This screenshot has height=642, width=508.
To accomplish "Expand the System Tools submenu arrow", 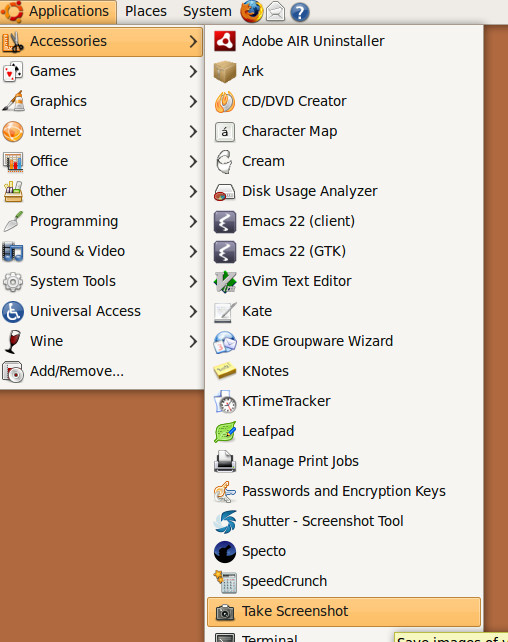I will 193,281.
